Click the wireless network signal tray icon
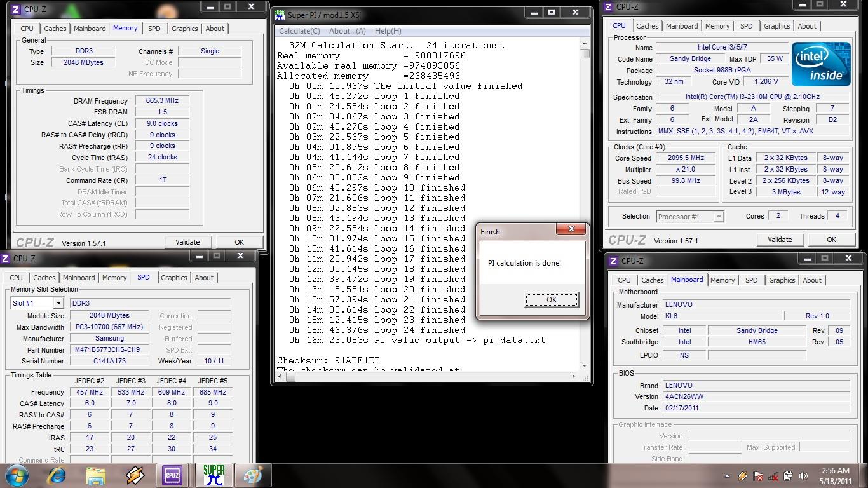Image resolution: width=868 pixels, height=488 pixels. tap(773, 476)
